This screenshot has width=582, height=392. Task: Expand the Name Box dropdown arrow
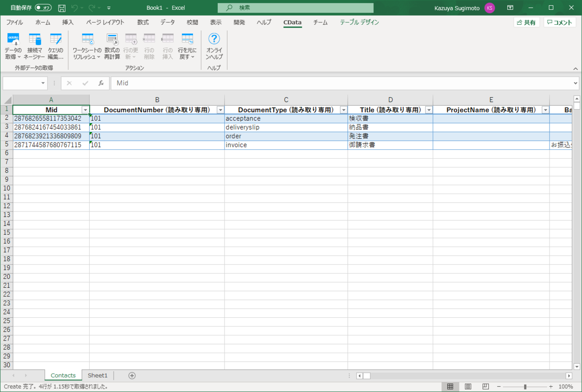point(43,83)
